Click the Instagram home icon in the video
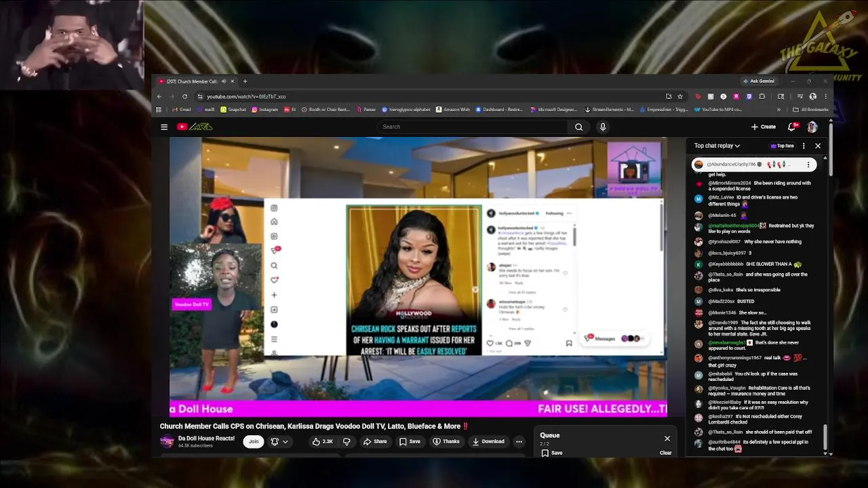This screenshot has height=488, width=868. 274,222
